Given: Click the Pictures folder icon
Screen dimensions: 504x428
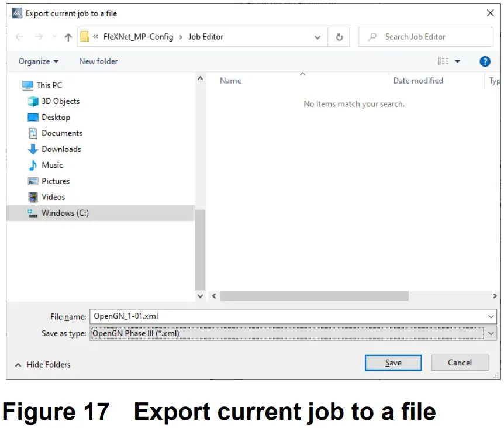Looking at the screenshot, I should (x=33, y=181).
